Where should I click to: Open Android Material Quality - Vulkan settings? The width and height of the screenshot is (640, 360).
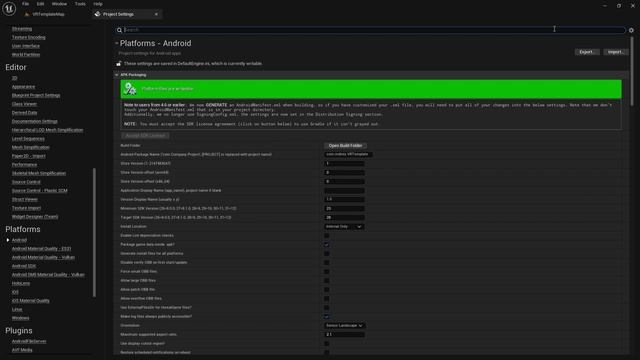tap(43, 258)
